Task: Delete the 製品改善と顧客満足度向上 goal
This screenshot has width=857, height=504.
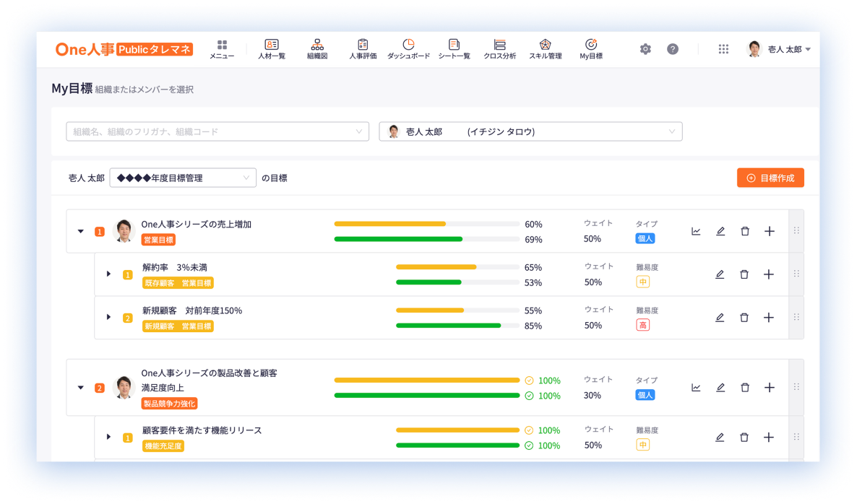Action: 745,388
